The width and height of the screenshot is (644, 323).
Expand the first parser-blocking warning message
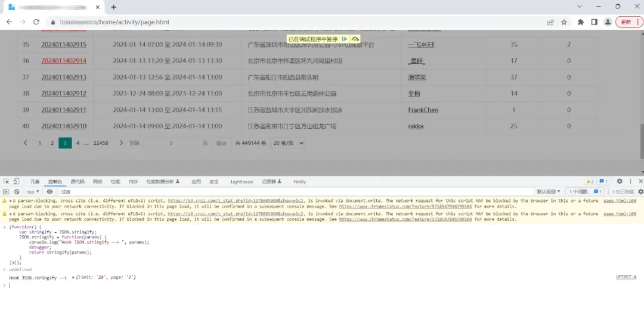point(11,201)
